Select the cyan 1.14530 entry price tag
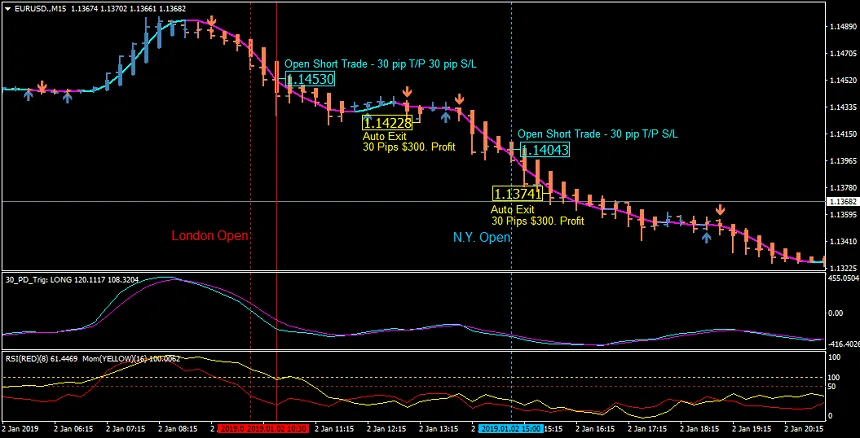The width and height of the screenshot is (860, 438). (310, 80)
